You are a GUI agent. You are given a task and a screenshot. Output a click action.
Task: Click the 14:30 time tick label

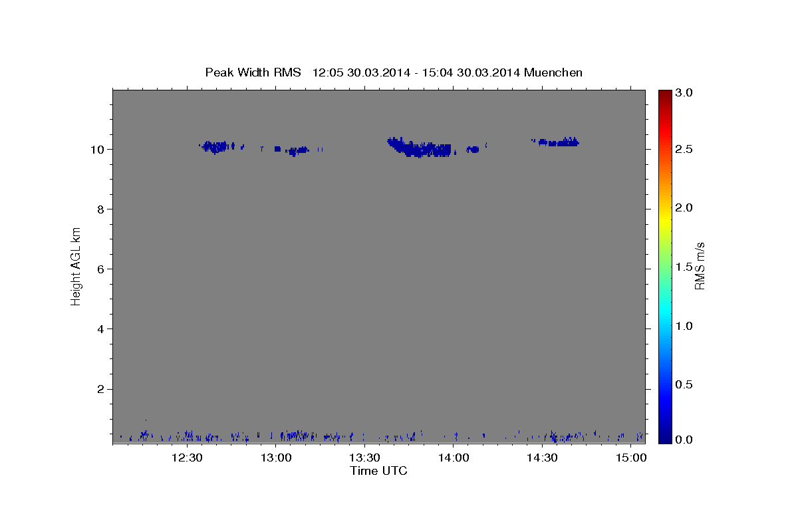[x=542, y=458]
